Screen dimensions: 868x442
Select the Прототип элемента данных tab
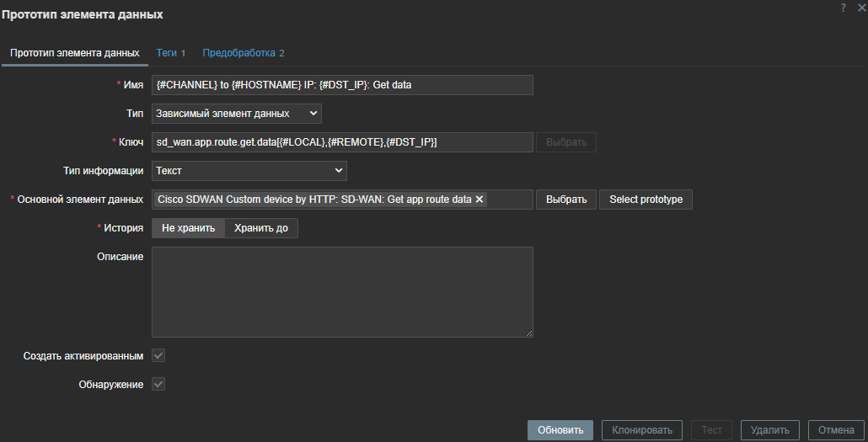click(x=75, y=53)
